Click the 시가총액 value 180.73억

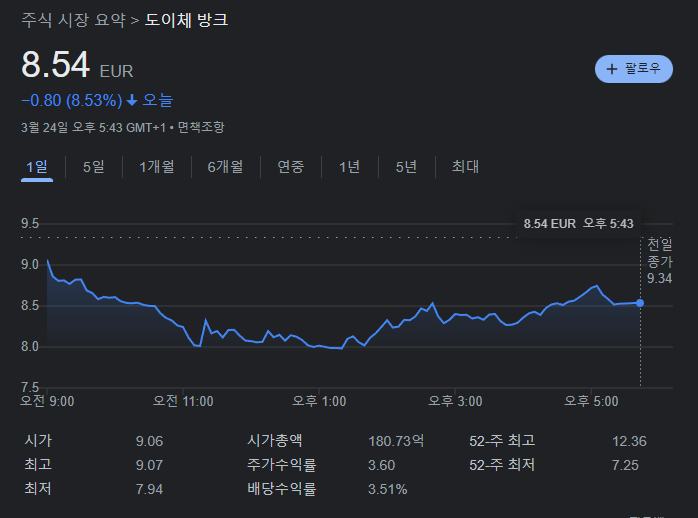tap(396, 441)
